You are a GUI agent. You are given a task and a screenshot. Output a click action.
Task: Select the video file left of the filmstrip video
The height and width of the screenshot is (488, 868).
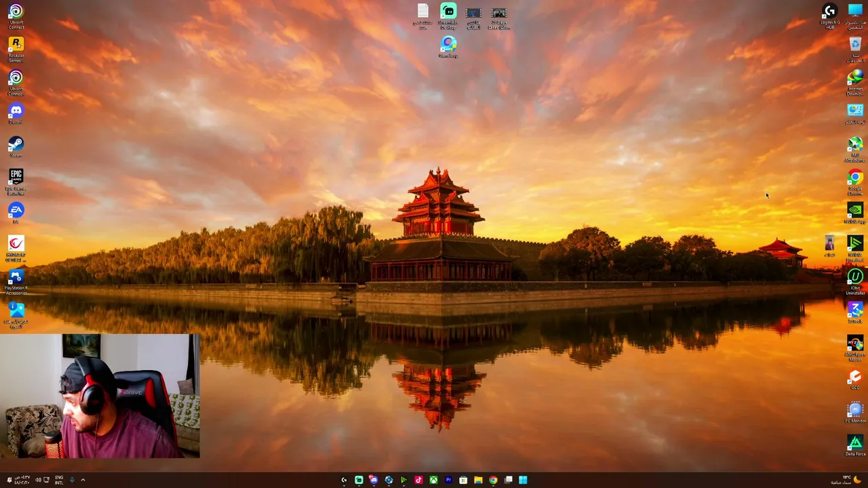[473, 18]
